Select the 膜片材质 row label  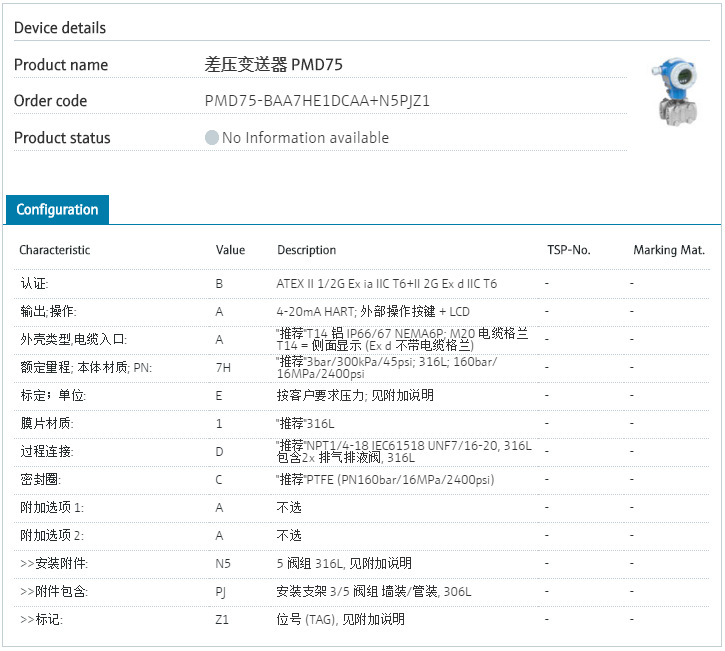(x=47, y=424)
